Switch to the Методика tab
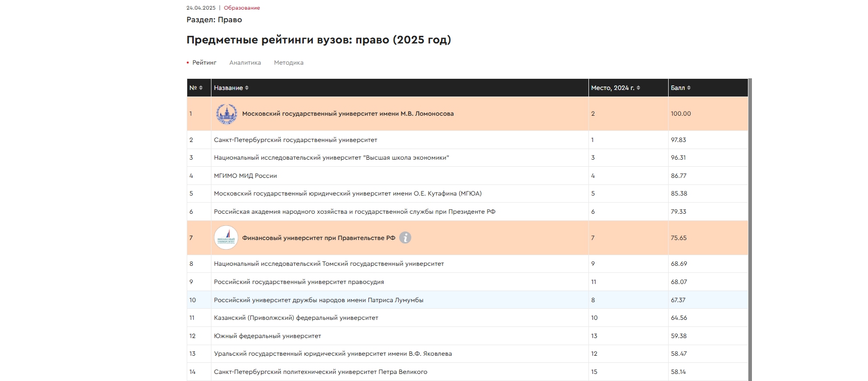Screen dimensions: 868x381 [289, 63]
